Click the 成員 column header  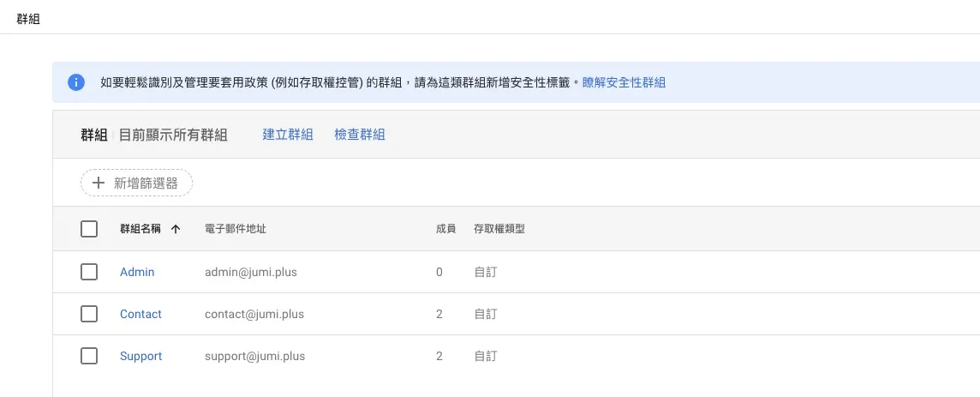[x=445, y=229]
